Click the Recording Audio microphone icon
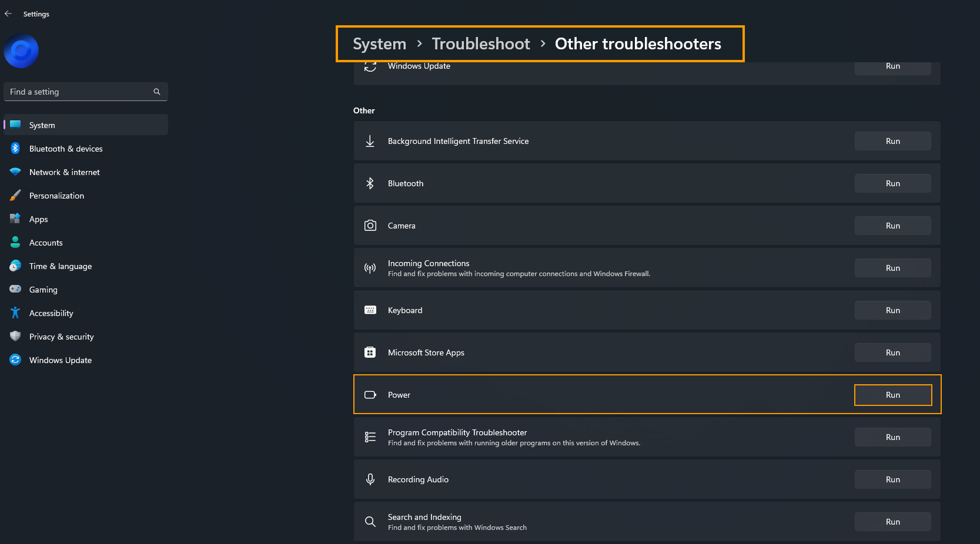Viewport: 980px width, 544px height. pyautogui.click(x=370, y=479)
